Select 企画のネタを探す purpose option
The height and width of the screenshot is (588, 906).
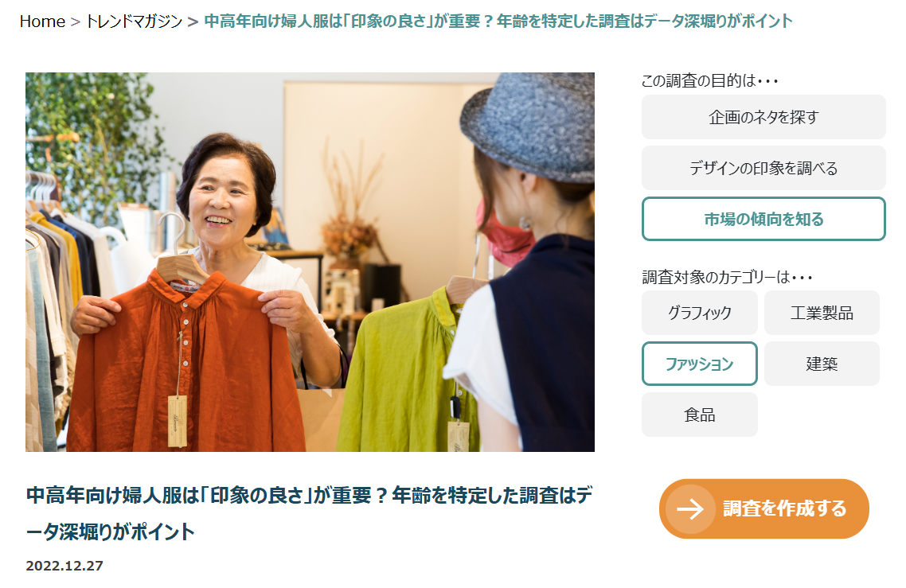pos(763,117)
